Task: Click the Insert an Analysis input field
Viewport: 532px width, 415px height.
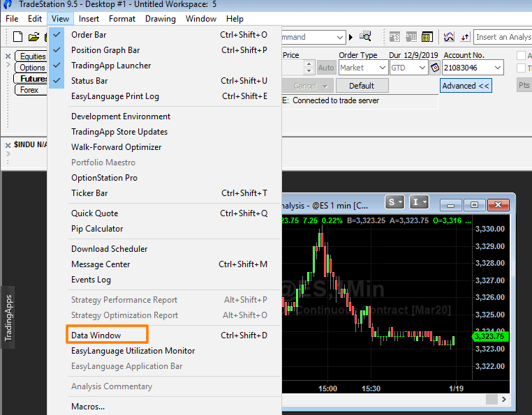Action: (x=503, y=37)
